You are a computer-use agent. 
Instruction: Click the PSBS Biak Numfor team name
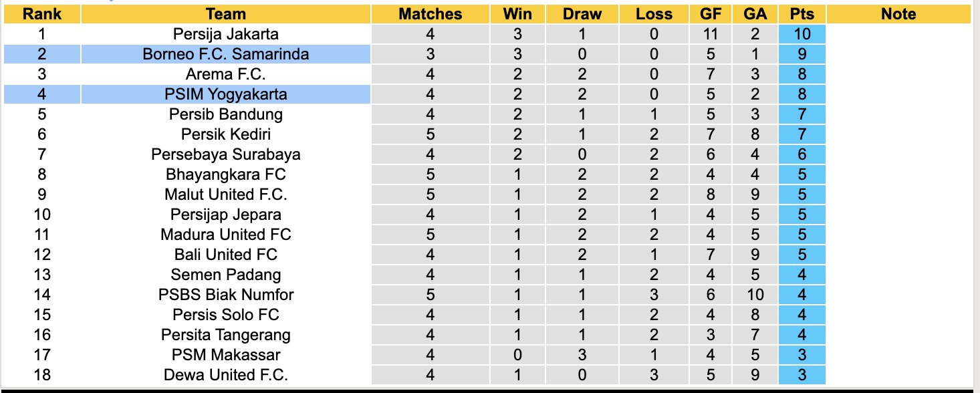[226, 295]
